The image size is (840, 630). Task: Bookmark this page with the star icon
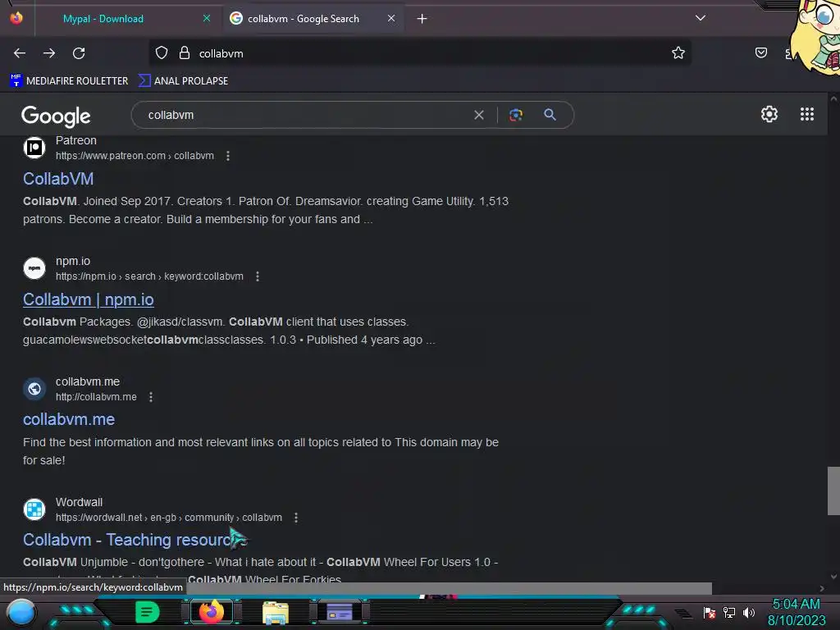click(678, 53)
